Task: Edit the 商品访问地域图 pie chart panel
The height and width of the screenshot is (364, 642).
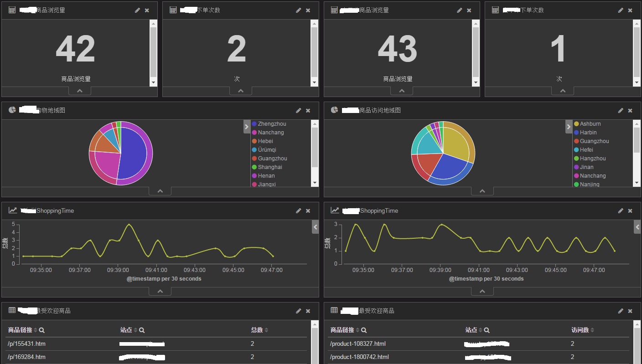Action: pyautogui.click(x=621, y=110)
